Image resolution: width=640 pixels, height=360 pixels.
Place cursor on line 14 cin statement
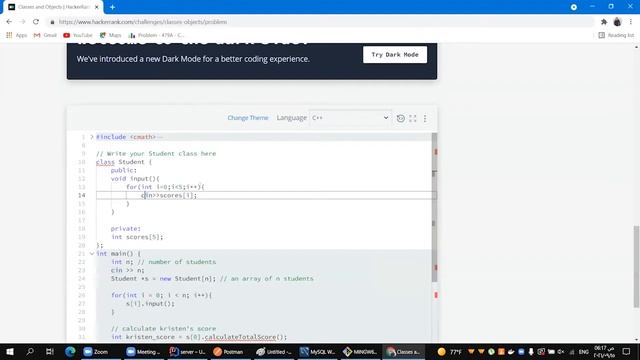(169, 195)
